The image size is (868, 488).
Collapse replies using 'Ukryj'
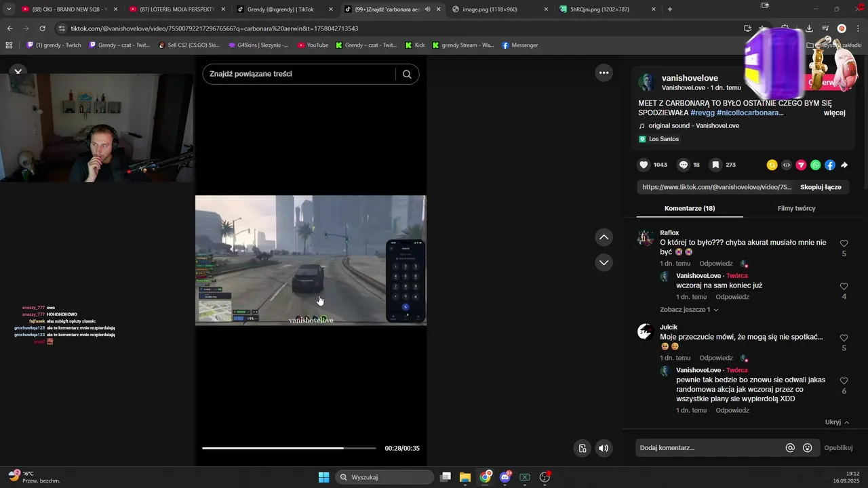pos(837,422)
